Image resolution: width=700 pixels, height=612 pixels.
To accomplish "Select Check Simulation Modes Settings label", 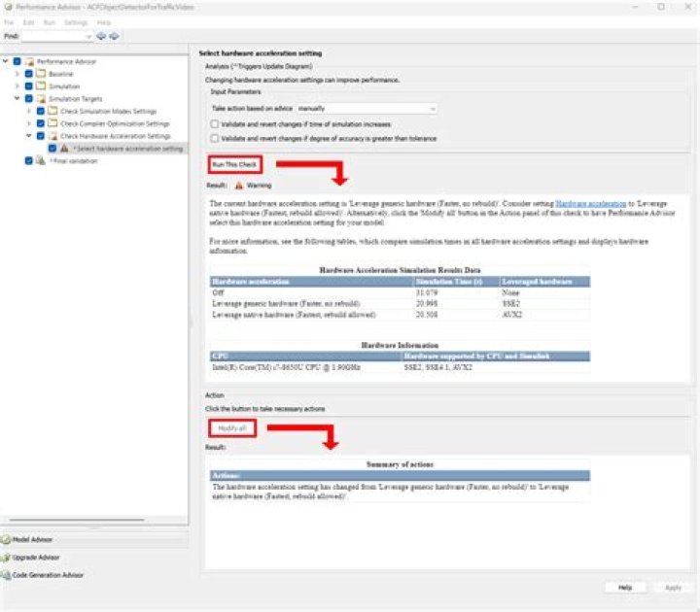I will click(109, 111).
